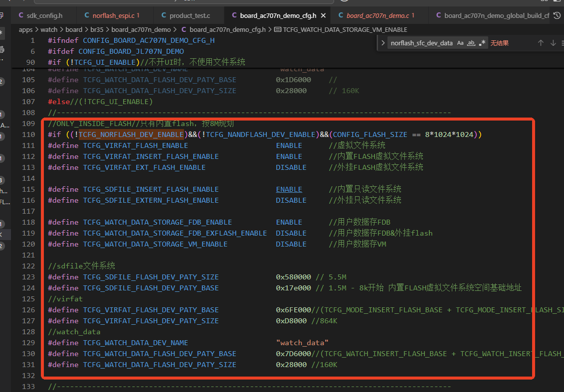Click line number 110 in the gutter
The width and height of the screenshot is (564, 392).
(28, 134)
